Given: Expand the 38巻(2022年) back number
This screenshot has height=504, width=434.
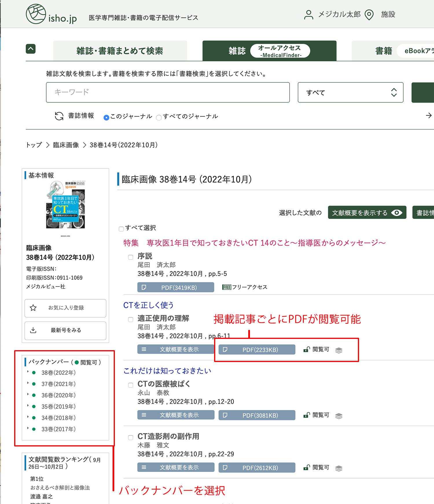Looking at the screenshot, I should point(28,372).
